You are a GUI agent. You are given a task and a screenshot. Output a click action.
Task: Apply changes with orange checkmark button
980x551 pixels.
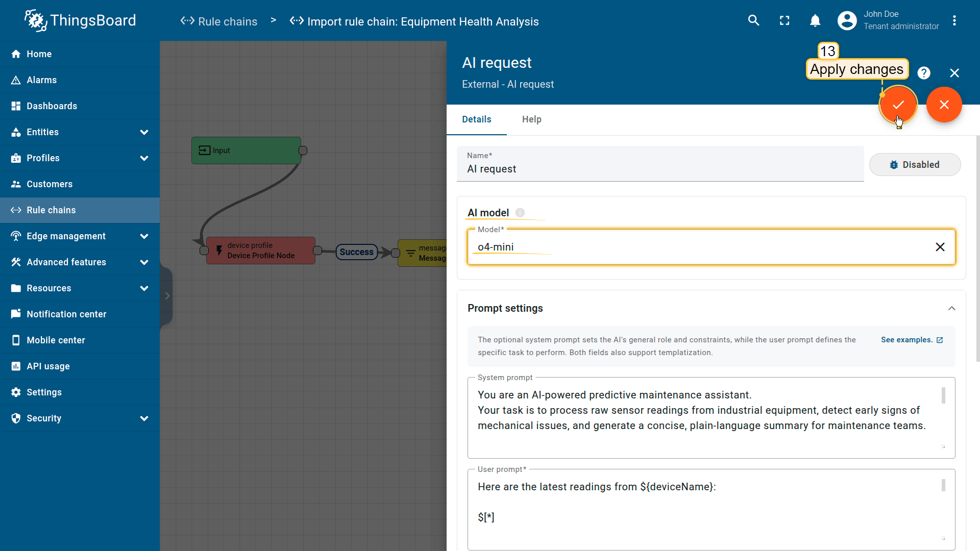pos(898,105)
